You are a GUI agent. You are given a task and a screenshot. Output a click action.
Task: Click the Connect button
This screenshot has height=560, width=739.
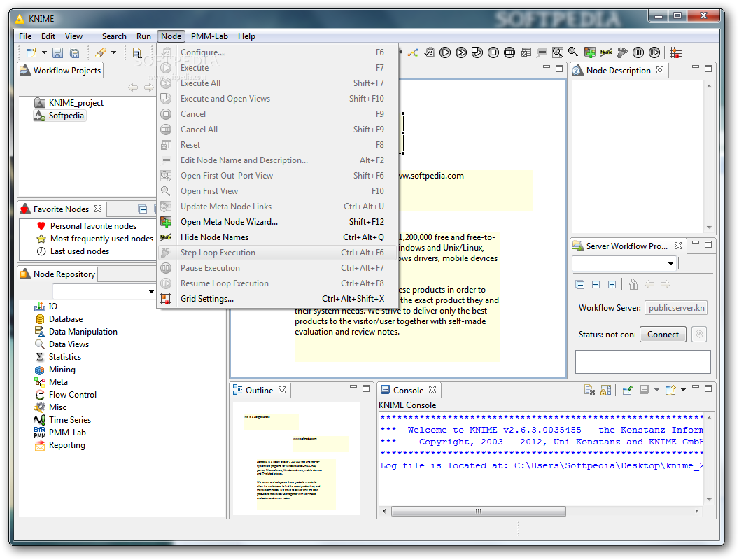(663, 334)
